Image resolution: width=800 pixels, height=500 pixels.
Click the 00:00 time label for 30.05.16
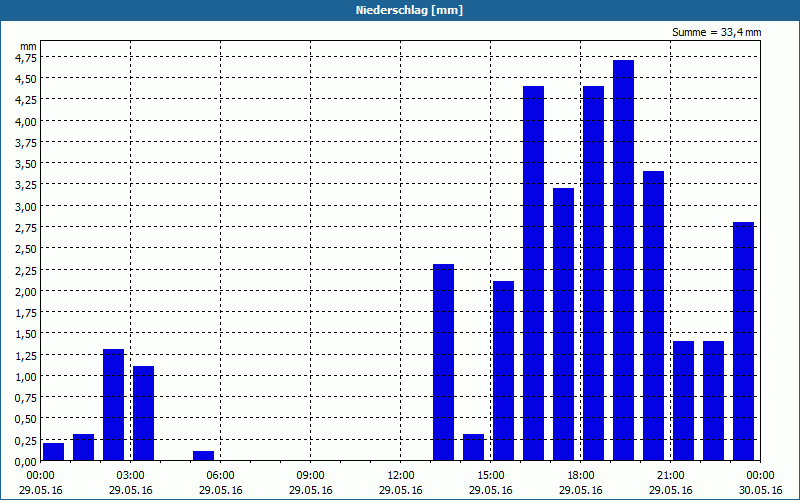coord(760,476)
